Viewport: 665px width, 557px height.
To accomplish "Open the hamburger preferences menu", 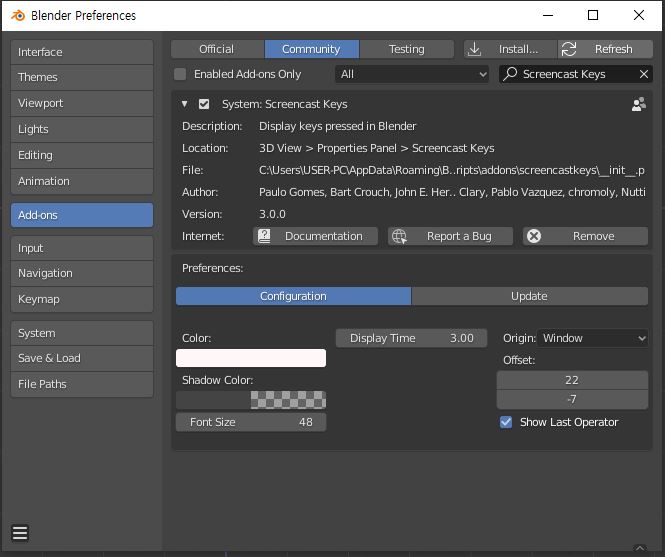I will [x=20, y=533].
